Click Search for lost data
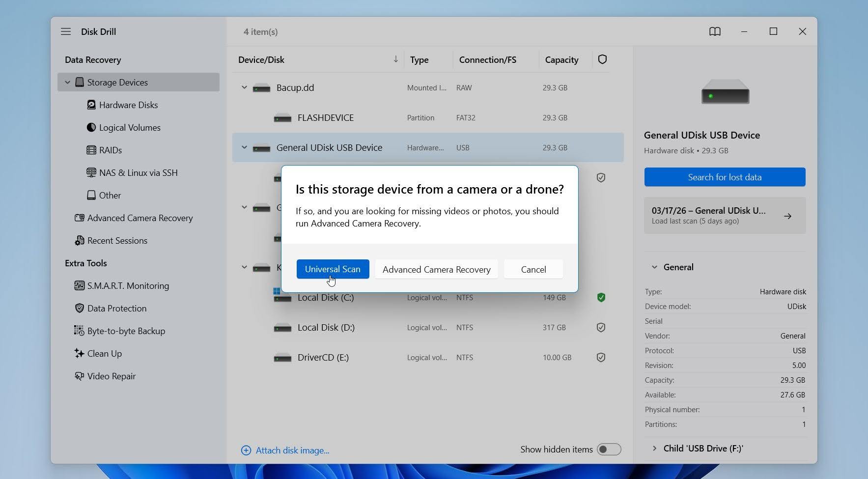The height and width of the screenshot is (479, 868). (x=725, y=177)
